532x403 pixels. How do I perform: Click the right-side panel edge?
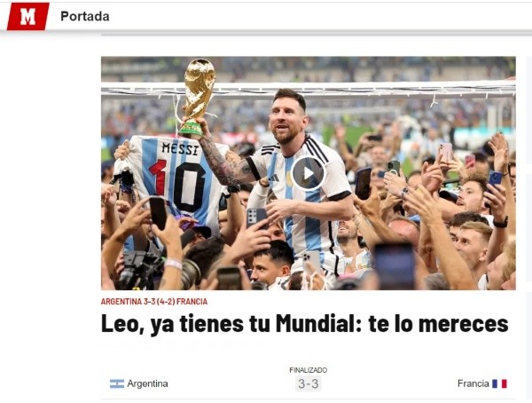(529, 204)
